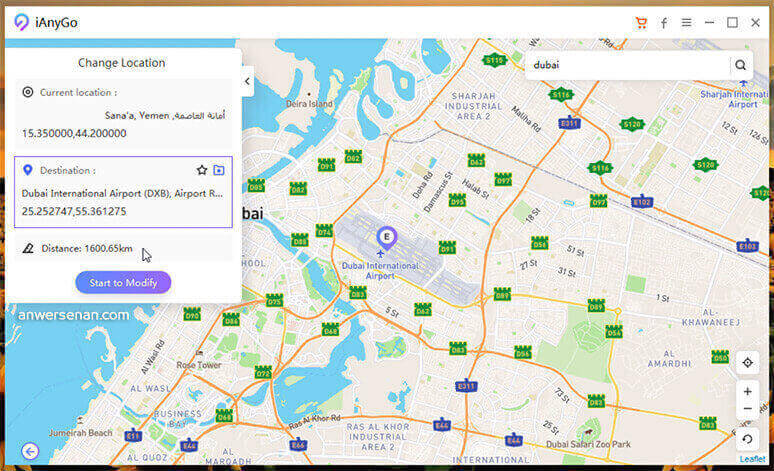Click the Ras Al Khor Industrial Area 2 label
This screenshot has height=471, width=774.
point(378,437)
